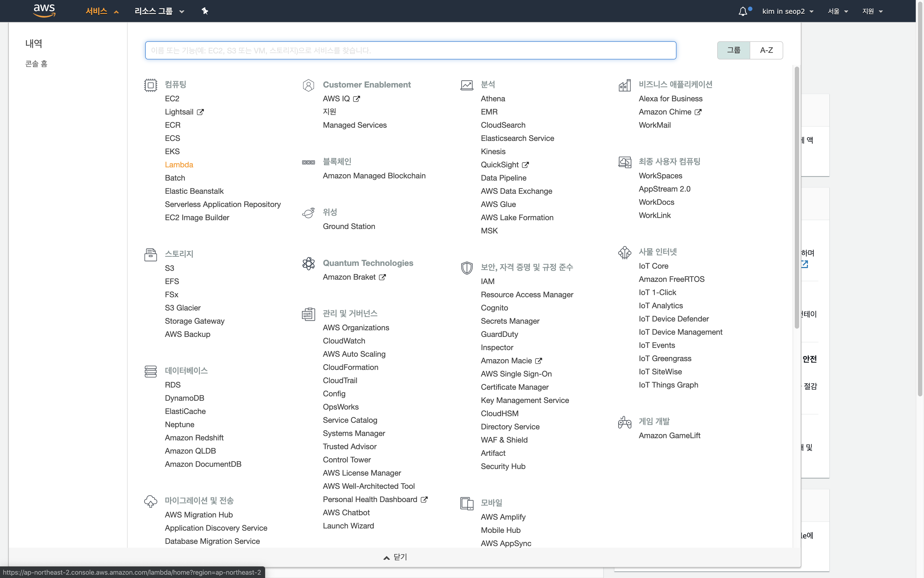Open Ground Station service
Image resolution: width=924 pixels, height=578 pixels.
349,226
